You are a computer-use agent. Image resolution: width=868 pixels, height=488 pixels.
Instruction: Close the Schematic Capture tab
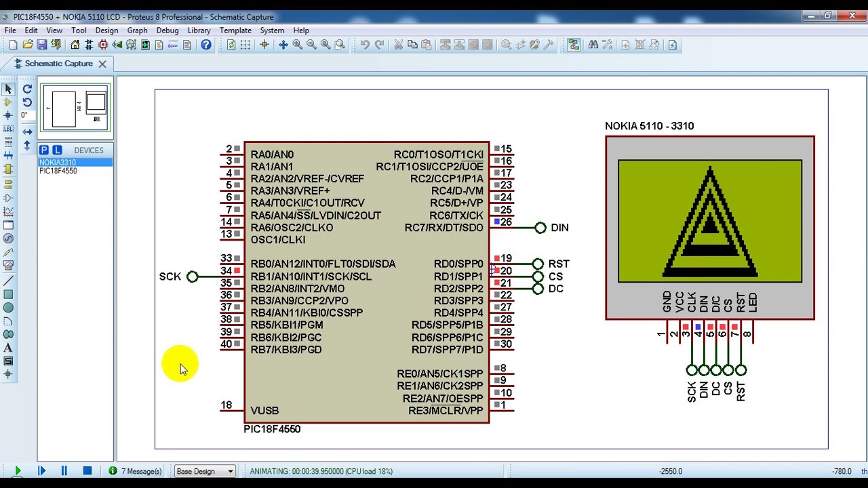[x=102, y=64]
